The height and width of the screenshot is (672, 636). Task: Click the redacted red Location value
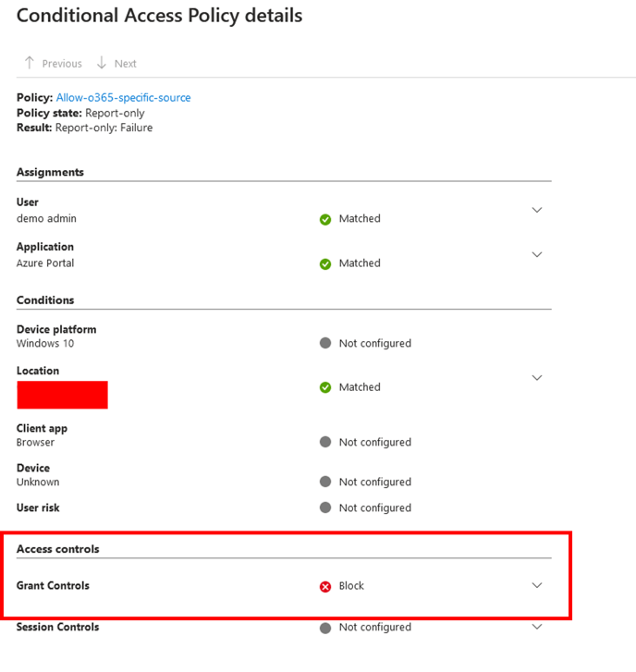point(62,395)
